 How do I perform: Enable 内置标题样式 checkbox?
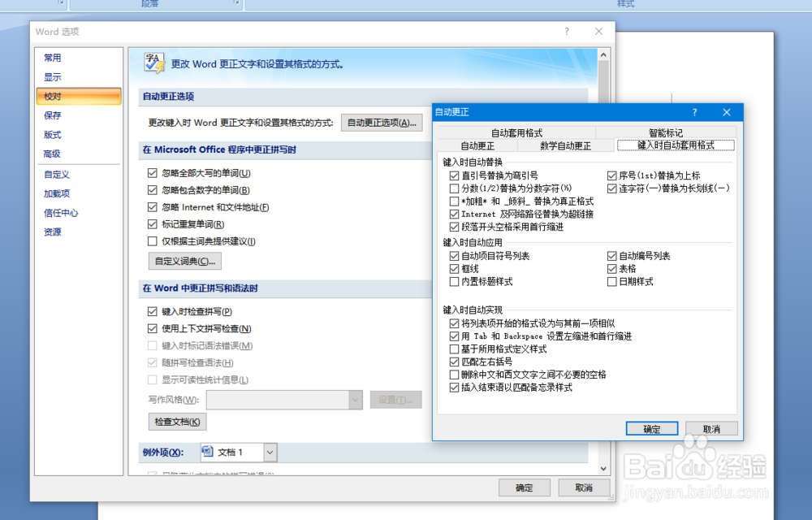454,282
